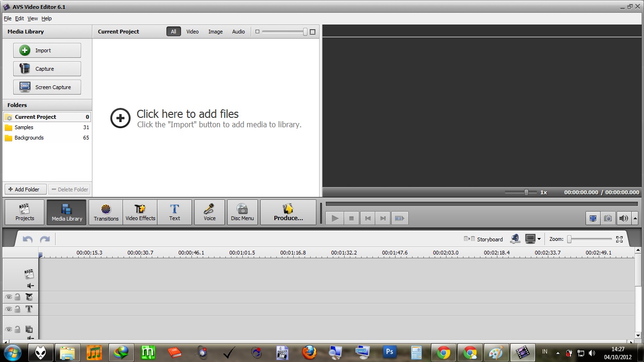Lock the text track with the padlock
Image resolution: width=644 pixels, height=362 pixels.
tap(18, 309)
